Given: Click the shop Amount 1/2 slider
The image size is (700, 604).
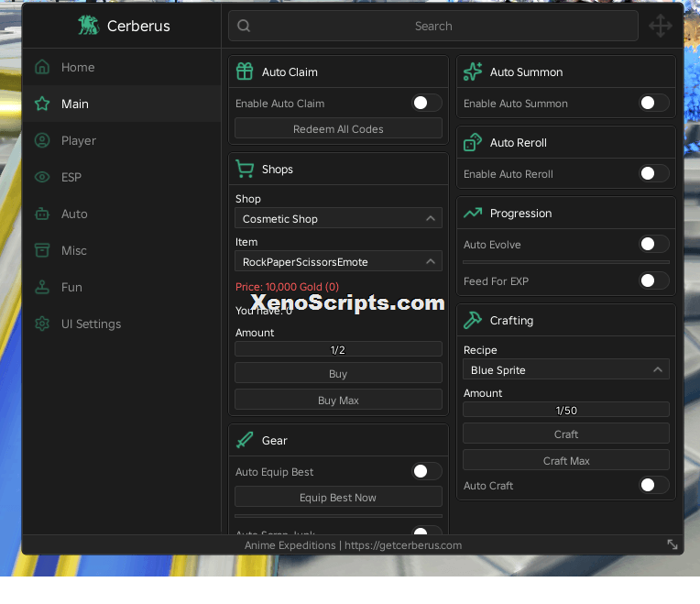Looking at the screenshot, I should click(338, 349).
